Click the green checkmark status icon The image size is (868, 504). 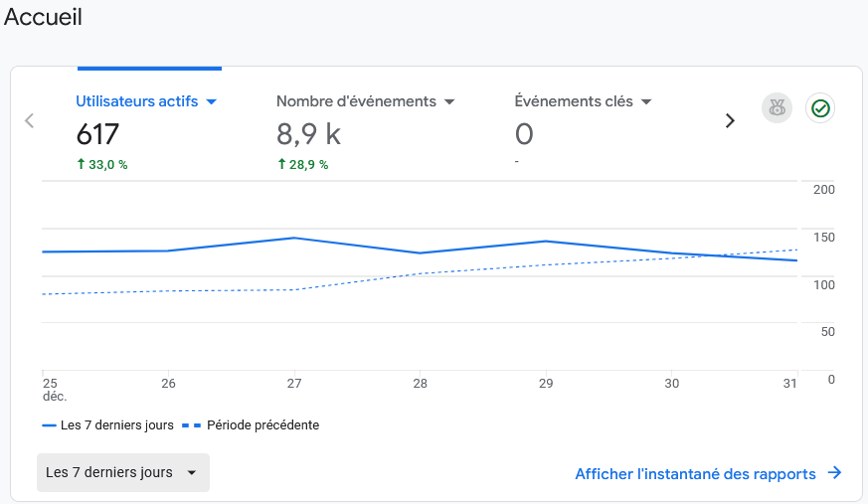[820, 108]
